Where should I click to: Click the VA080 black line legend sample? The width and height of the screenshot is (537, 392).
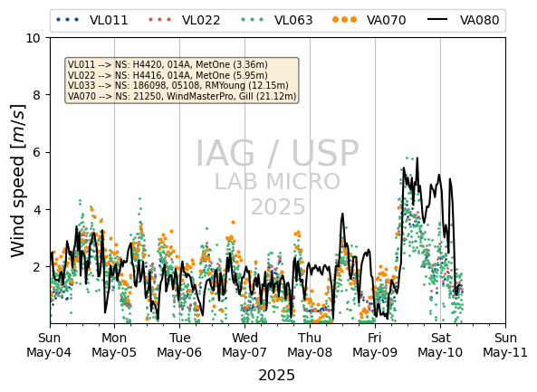tap(437, 20)
